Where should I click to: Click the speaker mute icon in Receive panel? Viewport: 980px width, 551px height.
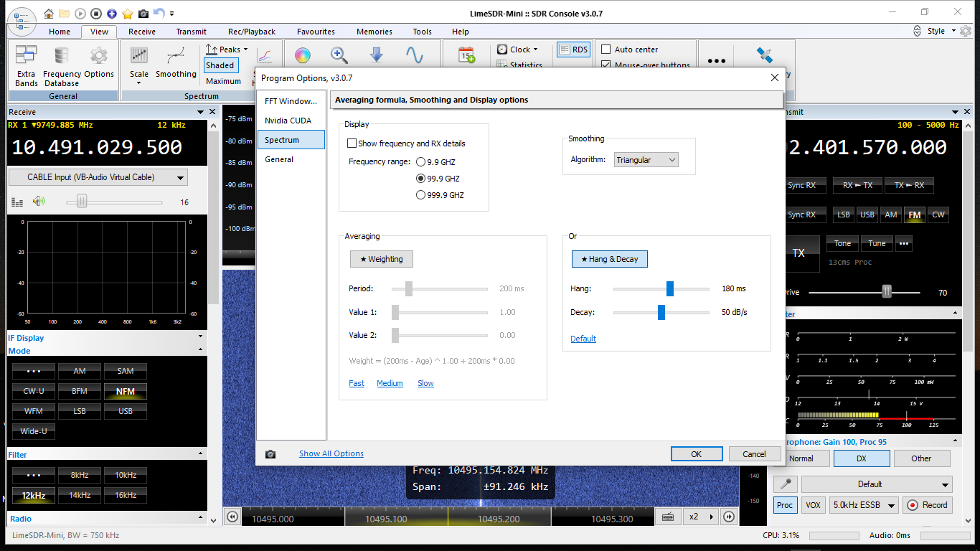pyautogui.click(x=39, y=202)
